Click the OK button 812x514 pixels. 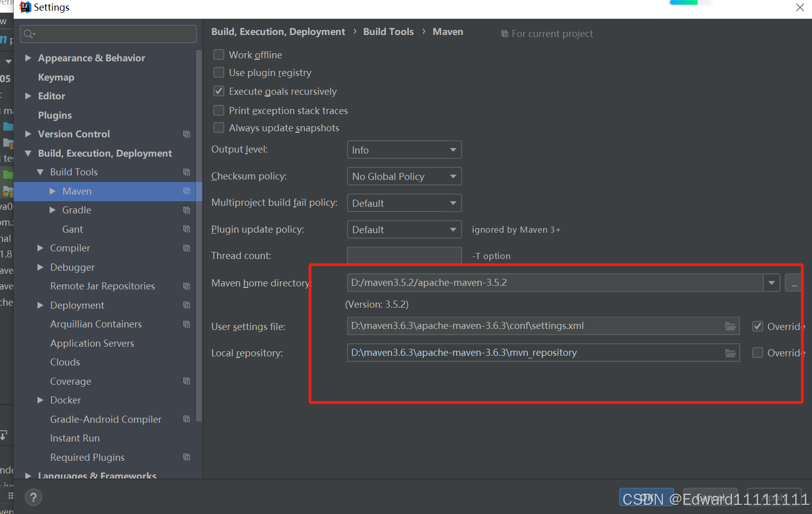(x=646, y=498)
